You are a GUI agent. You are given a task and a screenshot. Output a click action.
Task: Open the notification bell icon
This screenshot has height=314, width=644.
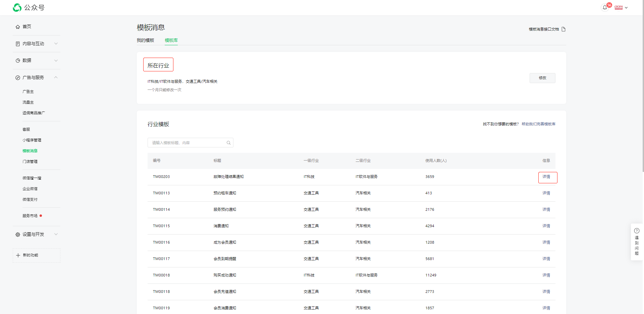605,7
